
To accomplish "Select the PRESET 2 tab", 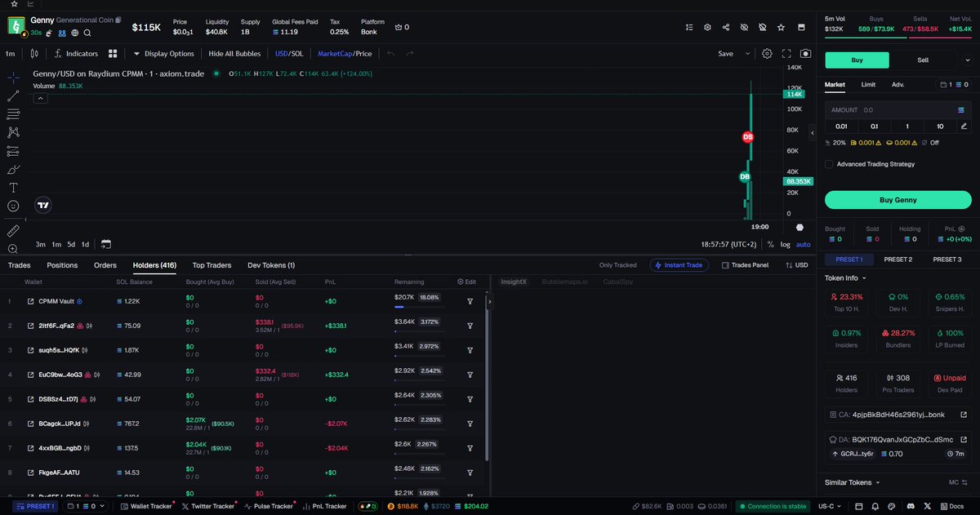I will coord(898,260).
